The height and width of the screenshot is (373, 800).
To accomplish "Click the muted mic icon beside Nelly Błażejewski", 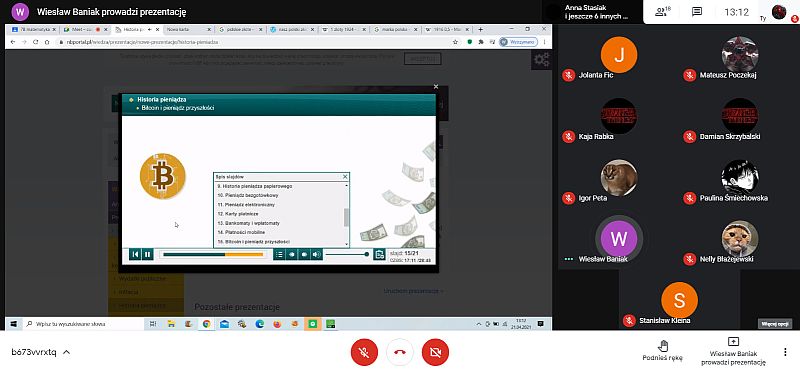I will tap(690, 259).
